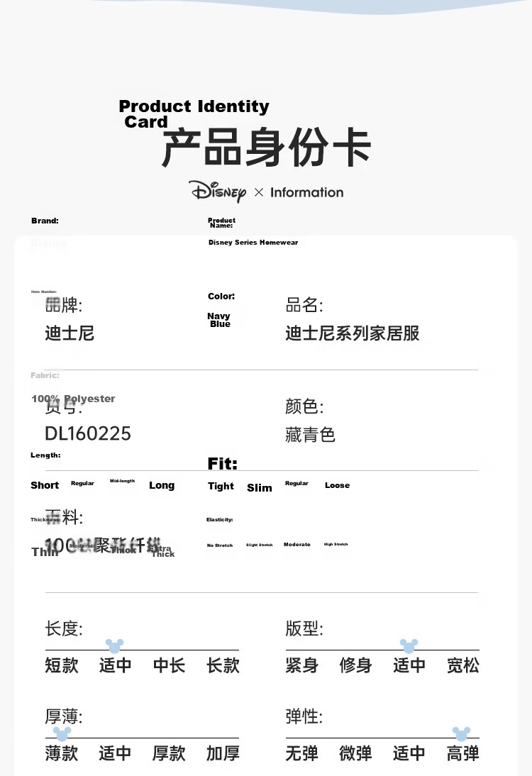Click the English Length: label
Image resolution: width=532 pixels, height=776 pixels.
45,455
